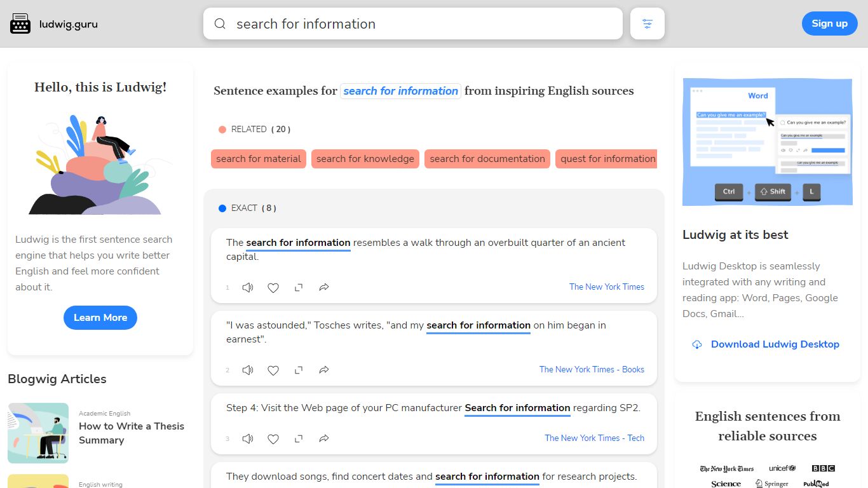Click the 'Ludwig at its best' heading
The width and height of the screenshot is (868, 488).
tap(735, 235)
